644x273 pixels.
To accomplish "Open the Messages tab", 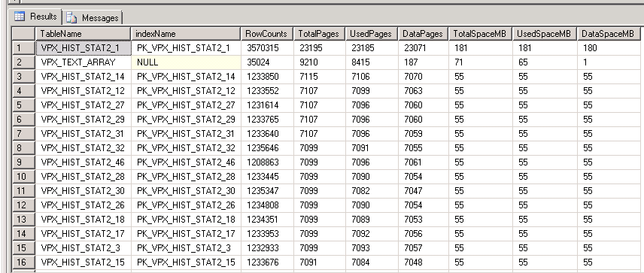I will (x=93, y=17).
